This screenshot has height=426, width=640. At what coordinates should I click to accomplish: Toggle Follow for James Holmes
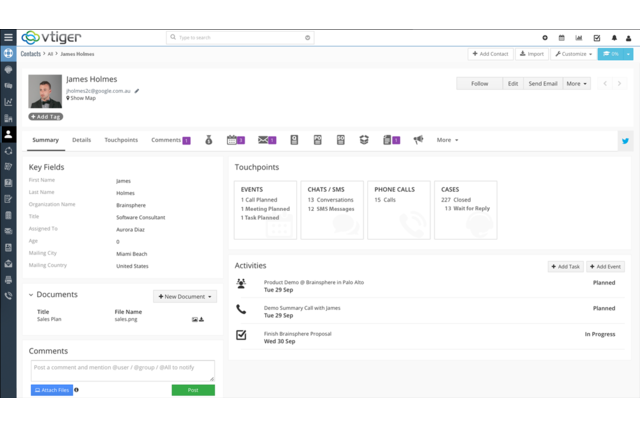coord(479,84)
